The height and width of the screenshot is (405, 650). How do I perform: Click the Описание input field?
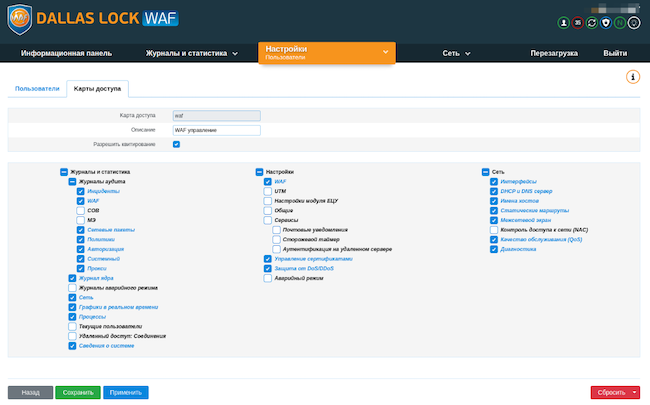click(217, 130)
